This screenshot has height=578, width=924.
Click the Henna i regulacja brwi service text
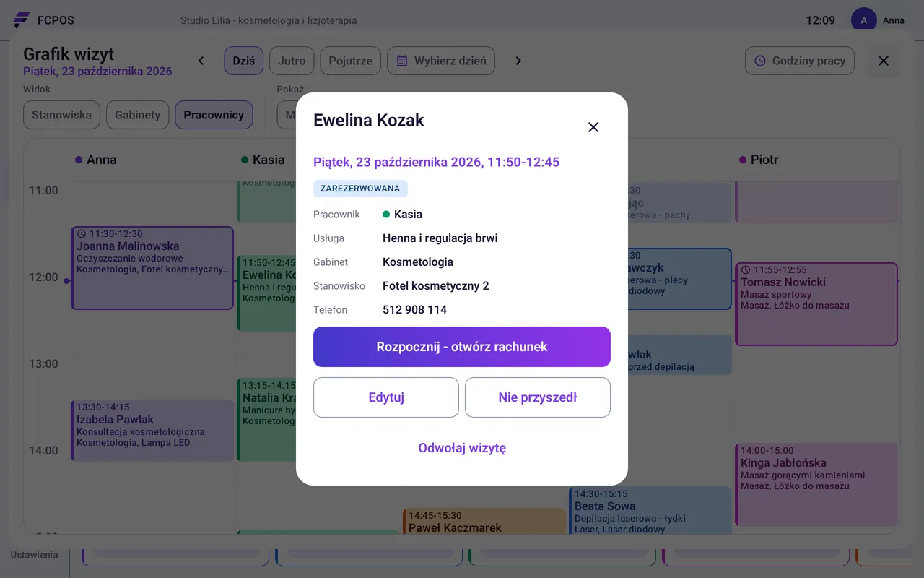click(440, 238)
